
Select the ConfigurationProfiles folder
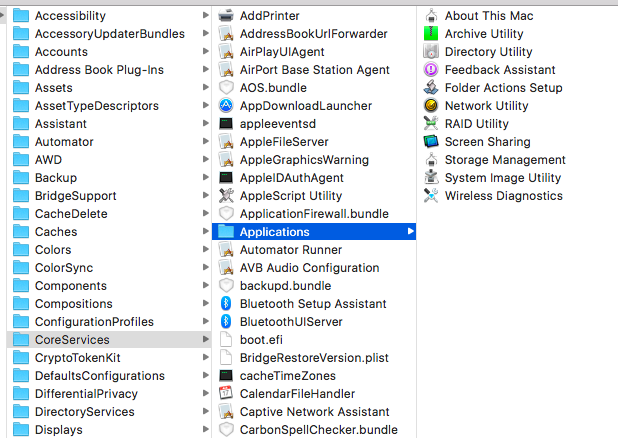point(109,322)
